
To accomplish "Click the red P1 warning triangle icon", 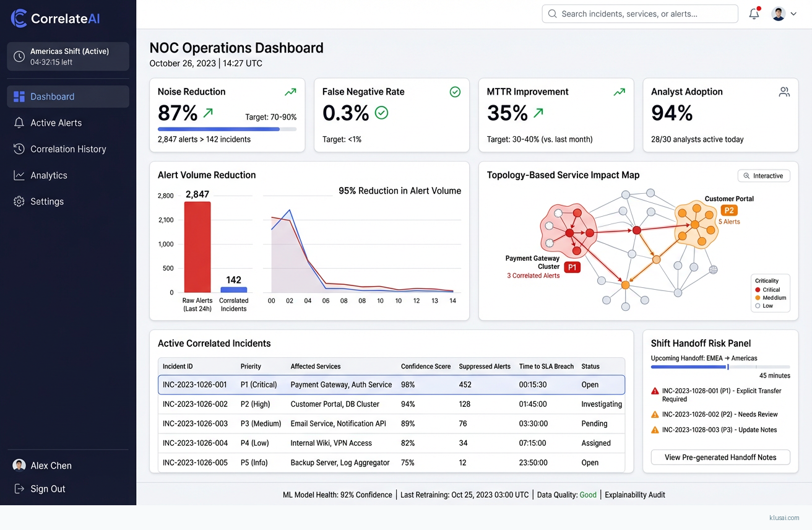I will 655,391.
